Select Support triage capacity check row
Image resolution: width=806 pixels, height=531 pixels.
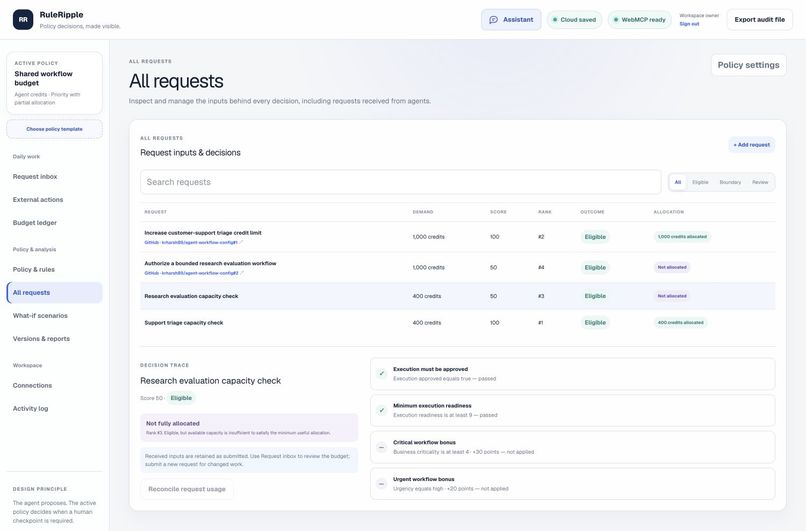pos(457,323)
